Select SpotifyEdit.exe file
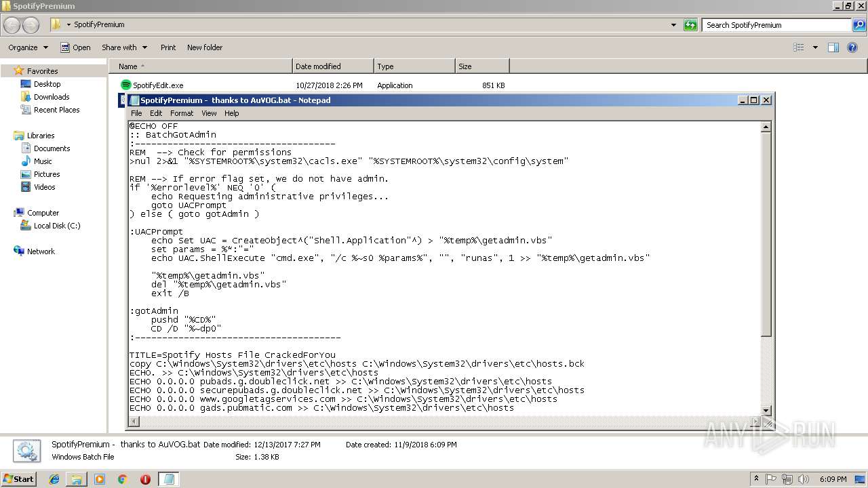868x488 pixels. coord(158,85)
